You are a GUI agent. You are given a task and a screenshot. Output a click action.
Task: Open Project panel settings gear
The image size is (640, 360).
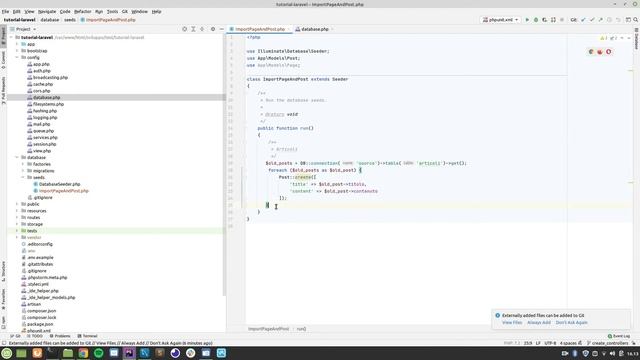tap(213, 29)
